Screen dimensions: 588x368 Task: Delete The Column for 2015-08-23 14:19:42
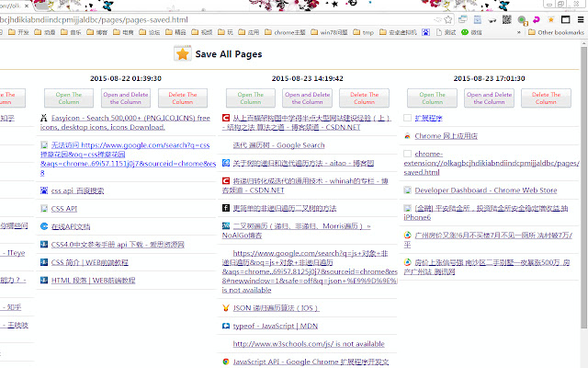[364, 98]
